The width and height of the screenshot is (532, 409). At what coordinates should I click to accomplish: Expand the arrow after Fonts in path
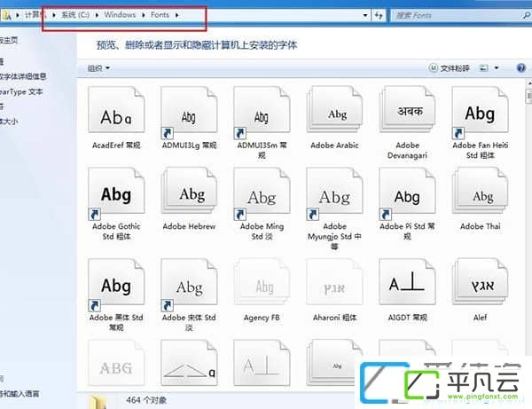tap(176, 15)
